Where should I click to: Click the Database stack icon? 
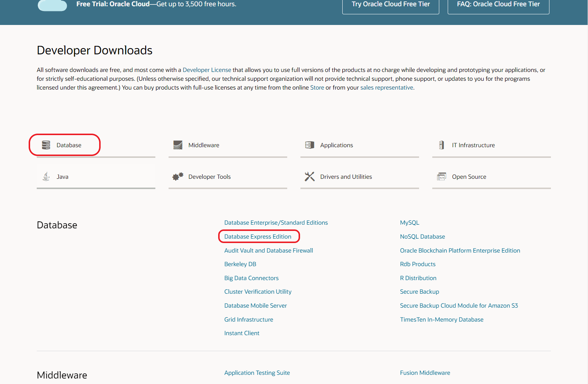pyautogui.click(x=46, y=145)
